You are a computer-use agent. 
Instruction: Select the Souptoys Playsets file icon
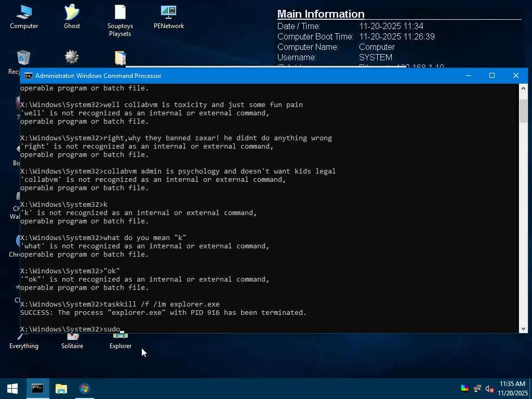[120, 20]
